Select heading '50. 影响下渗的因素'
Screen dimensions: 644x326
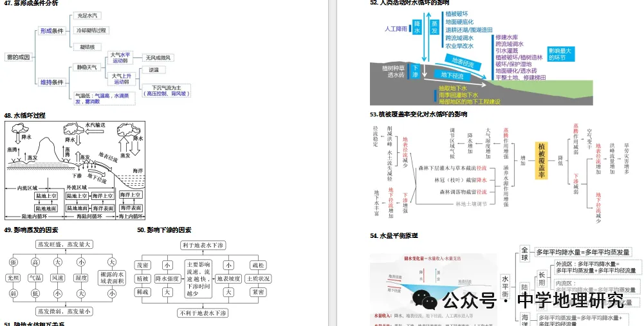[164, 230]
